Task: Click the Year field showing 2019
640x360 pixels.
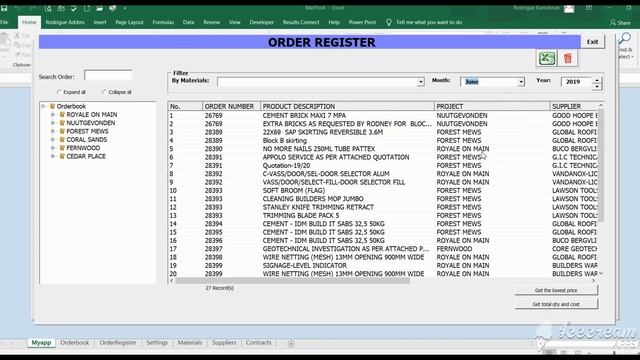Action: click(x=577, y=82)
